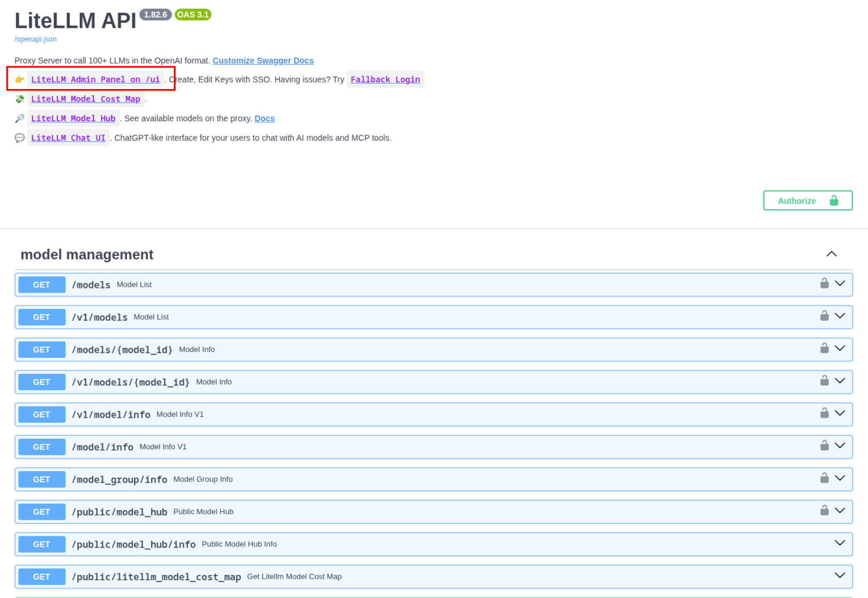Click the lock icon on the /models row
868x598 pixels.
point(825,283)
